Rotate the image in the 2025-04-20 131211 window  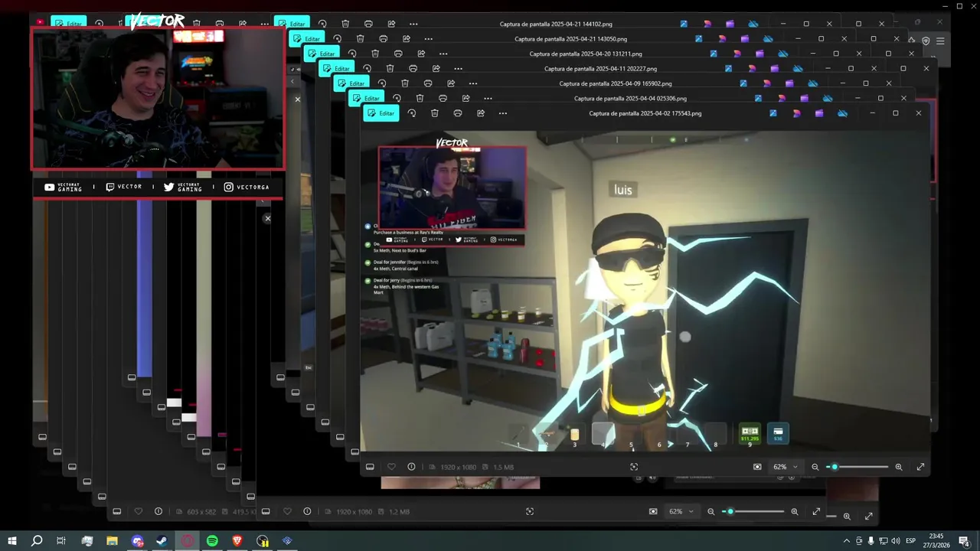pyautogui.click(x=352, y=54)
